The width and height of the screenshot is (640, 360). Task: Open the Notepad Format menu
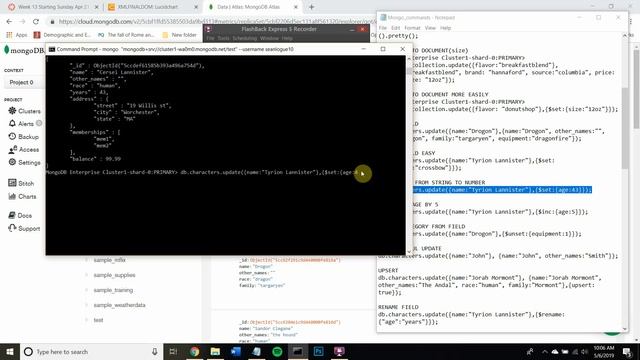click(x=412, y=28)
